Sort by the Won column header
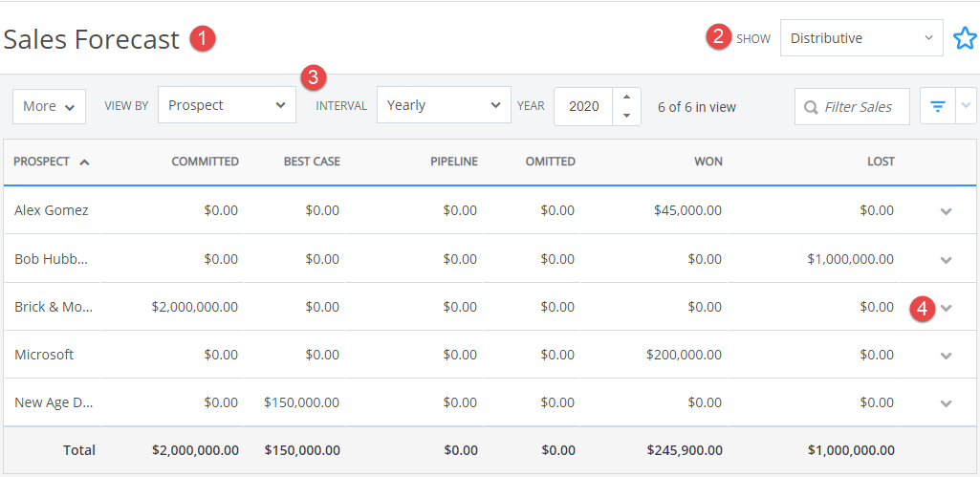The height and width of the screenshot is (477, 980). tap(708, 162)
